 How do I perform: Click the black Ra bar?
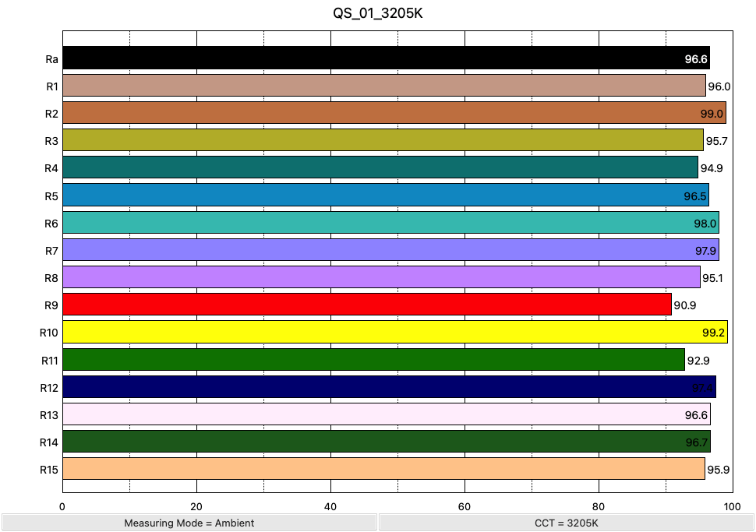387,58
